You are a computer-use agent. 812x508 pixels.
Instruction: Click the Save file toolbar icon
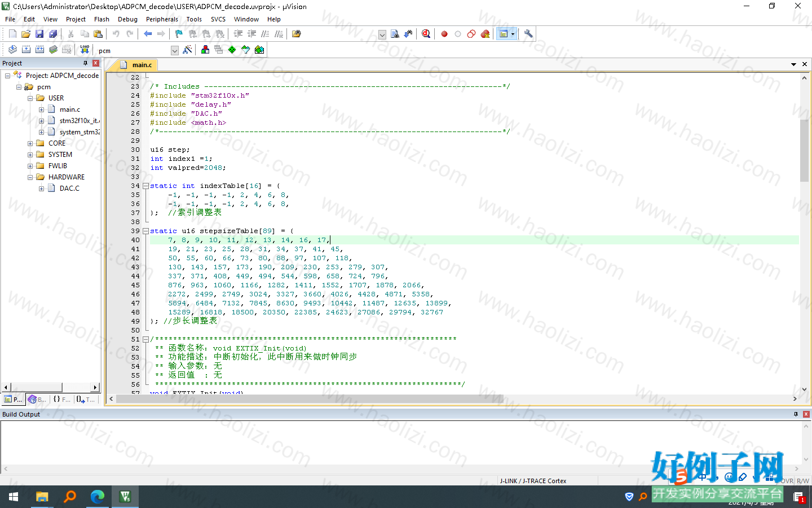coord(39,34)
